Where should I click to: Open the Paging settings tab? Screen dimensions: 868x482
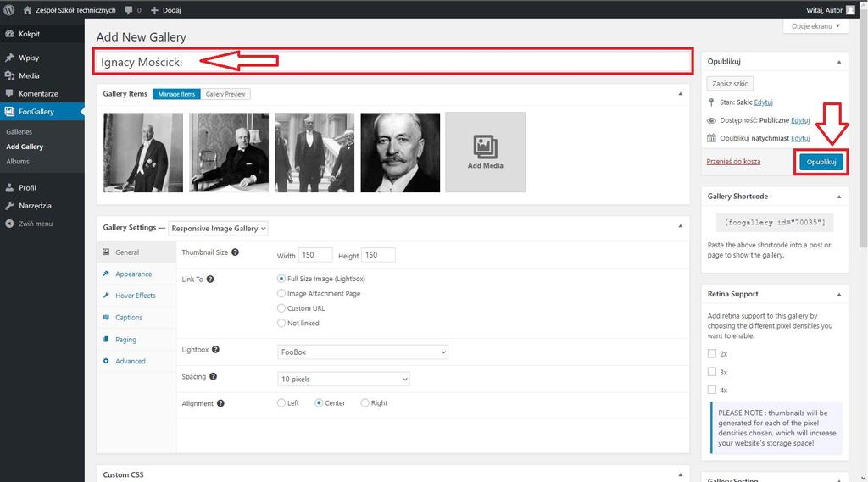pos(125,339)
